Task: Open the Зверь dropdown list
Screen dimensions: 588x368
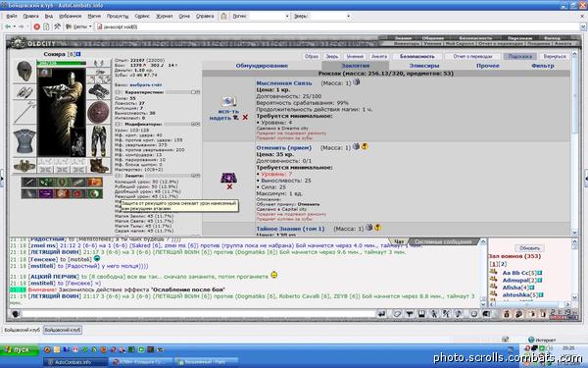Action: pos(348,16)
